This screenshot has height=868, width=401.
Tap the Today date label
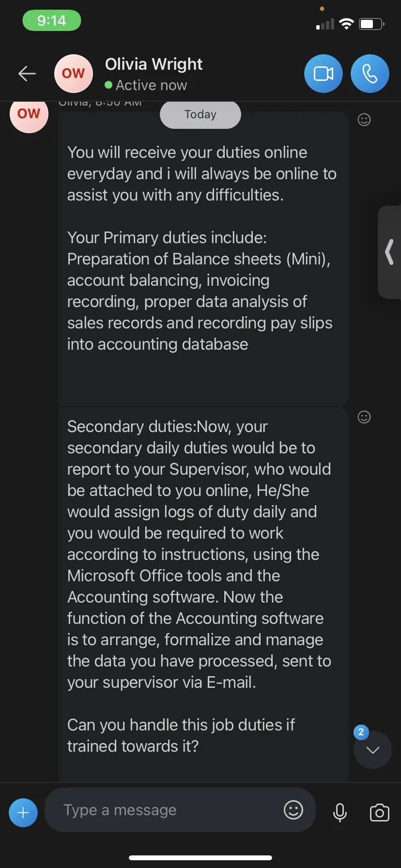click(x=200, y=114)
